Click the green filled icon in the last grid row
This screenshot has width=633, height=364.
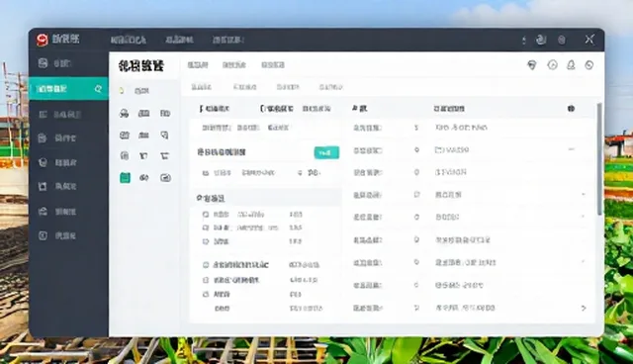pyautogui.click(x=126, y=178)
